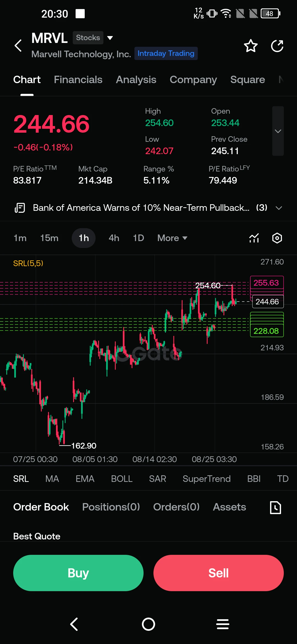Enable the MA indicator
Screen dimensions: 297x644
tap(52, 479)
